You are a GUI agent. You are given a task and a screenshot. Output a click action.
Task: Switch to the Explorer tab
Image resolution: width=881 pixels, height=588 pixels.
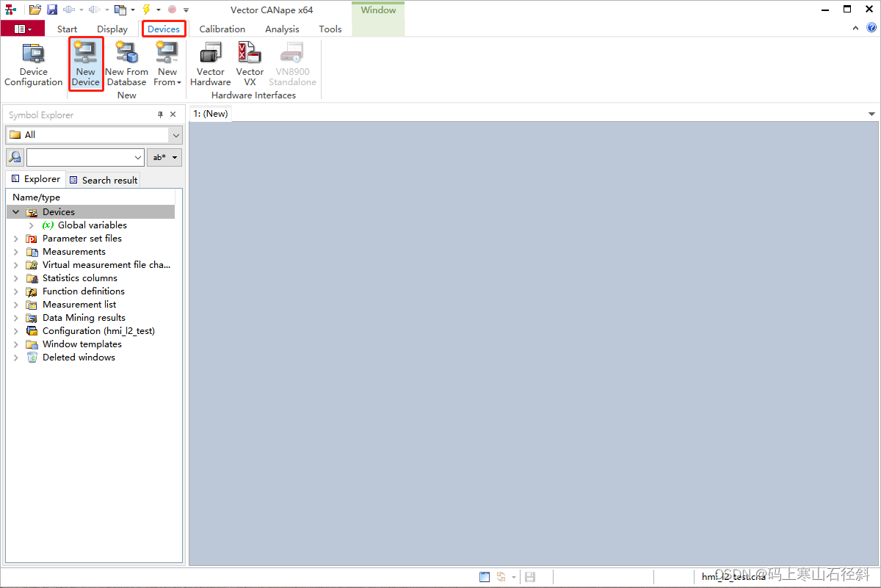35,179
